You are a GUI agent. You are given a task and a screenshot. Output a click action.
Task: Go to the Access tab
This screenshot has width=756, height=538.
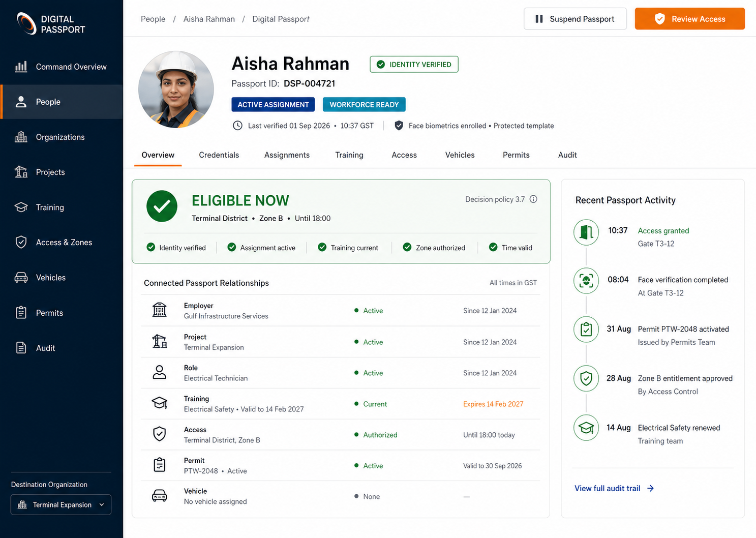(404, 155)
